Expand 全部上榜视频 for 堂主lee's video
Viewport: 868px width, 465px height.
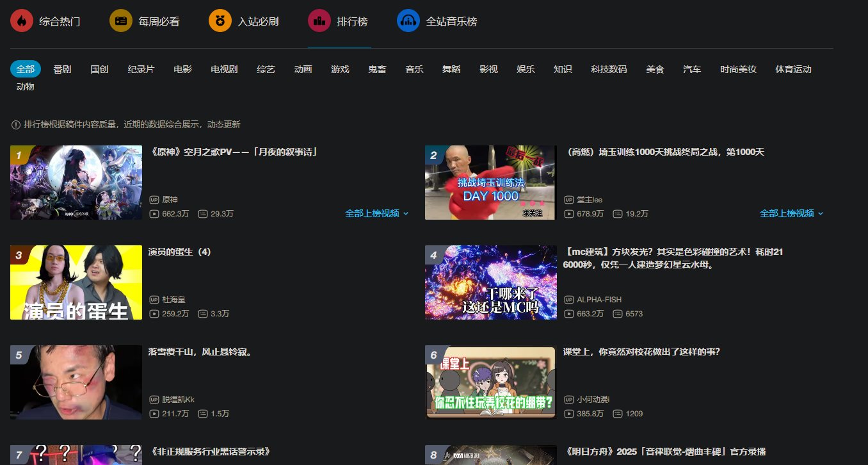[x=792, y=213]
